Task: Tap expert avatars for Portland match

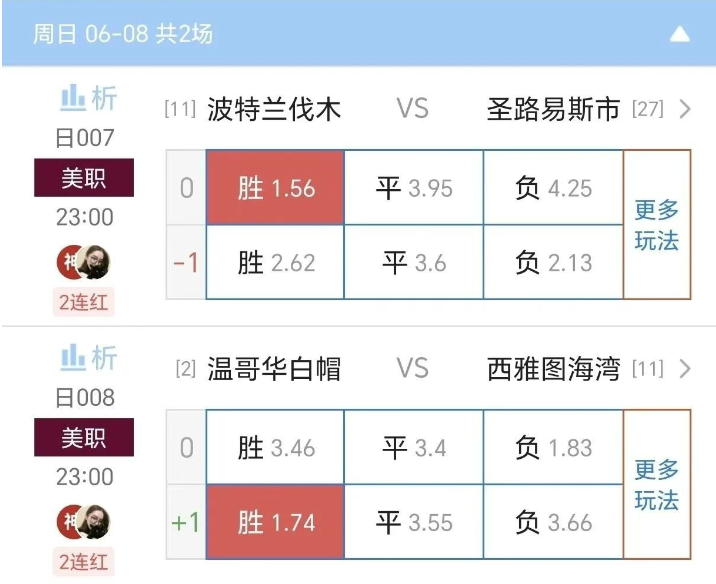Action: [x=84, y=262]
